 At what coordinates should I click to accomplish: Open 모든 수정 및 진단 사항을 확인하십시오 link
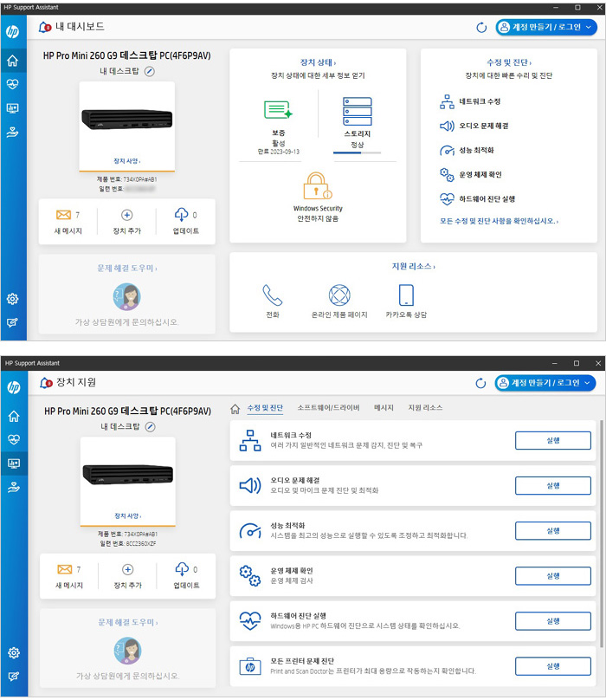(499, 221)
